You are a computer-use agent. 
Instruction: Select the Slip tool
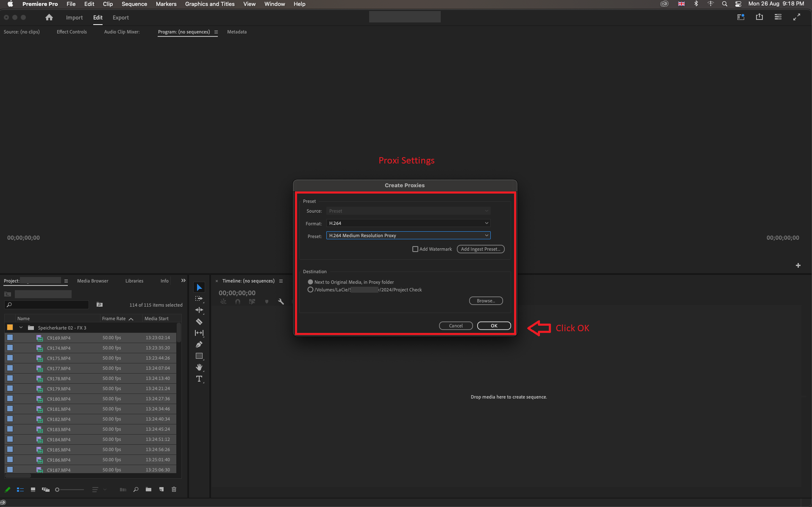pyautogui.click(x=199, y=333)
